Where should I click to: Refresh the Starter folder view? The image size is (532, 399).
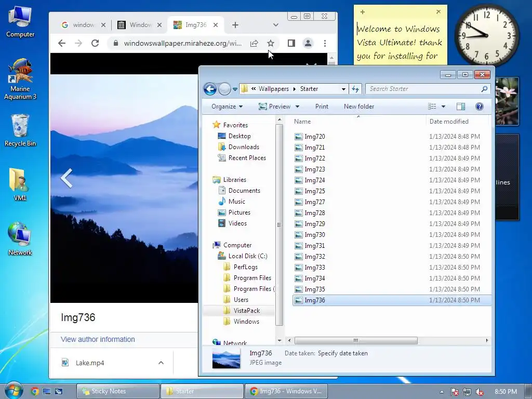tap(355, 89)
